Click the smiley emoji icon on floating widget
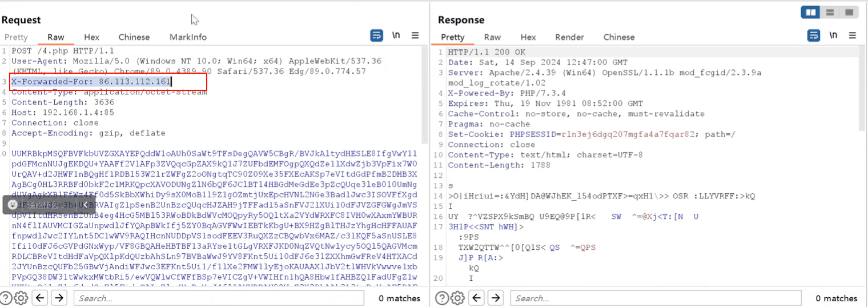Screen dimensions: 868x307 coord(13,205)
